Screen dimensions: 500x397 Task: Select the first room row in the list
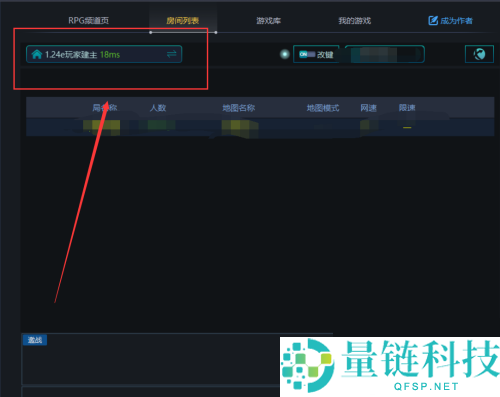pos(260,127)
